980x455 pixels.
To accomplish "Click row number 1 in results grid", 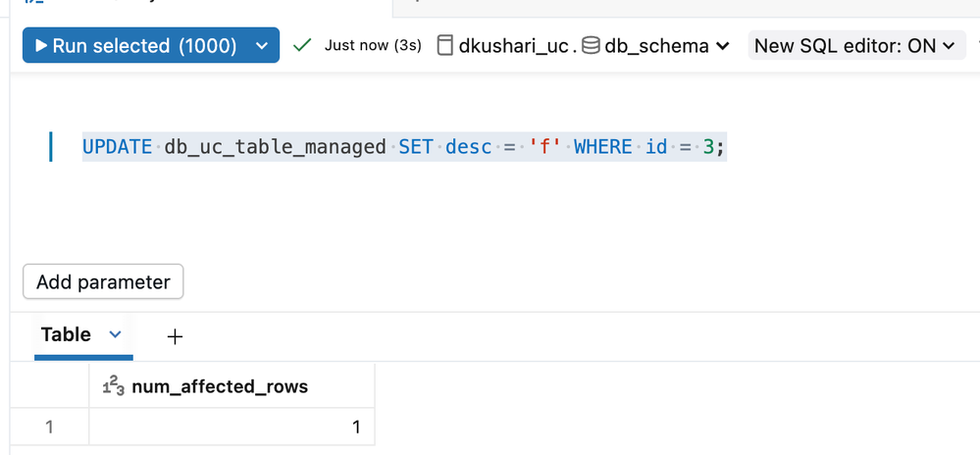I will (x=49, y=427).
